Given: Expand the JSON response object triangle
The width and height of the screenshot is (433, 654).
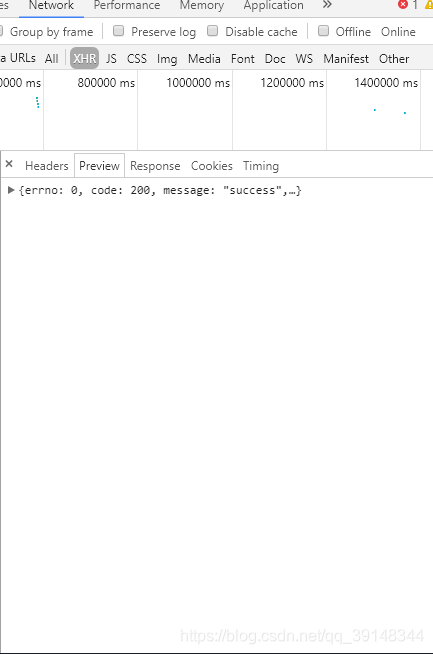Looking at the screenshot, I should point(11,190).
